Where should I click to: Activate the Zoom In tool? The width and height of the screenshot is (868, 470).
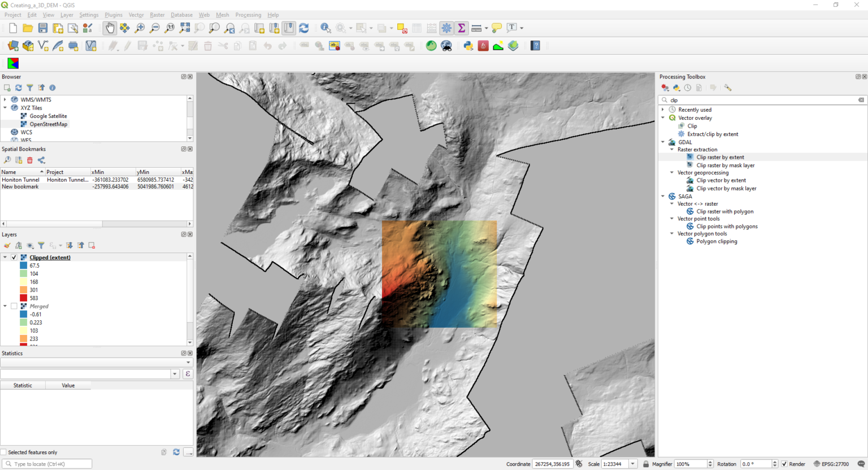pos(139,28)
